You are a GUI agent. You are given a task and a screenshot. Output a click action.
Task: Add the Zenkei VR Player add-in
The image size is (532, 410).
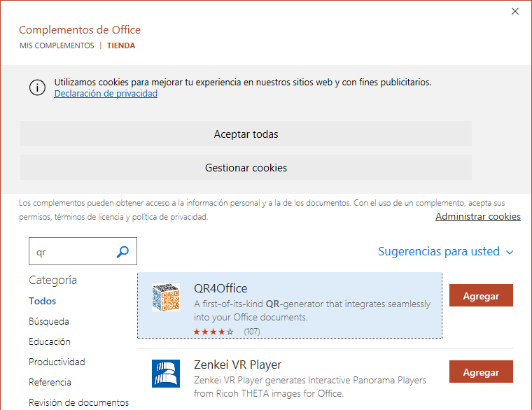click(x=481, y=372)
